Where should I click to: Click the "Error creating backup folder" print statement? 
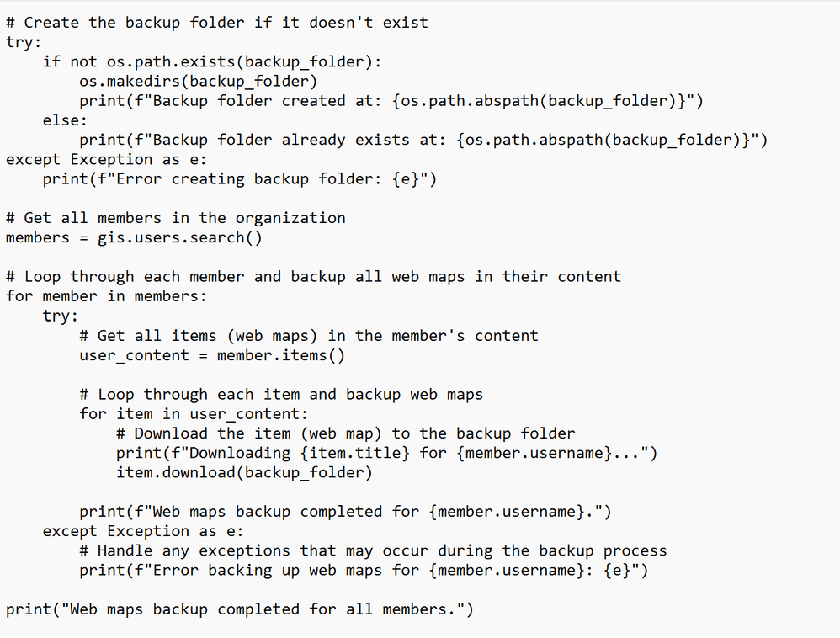coord(240,179)
